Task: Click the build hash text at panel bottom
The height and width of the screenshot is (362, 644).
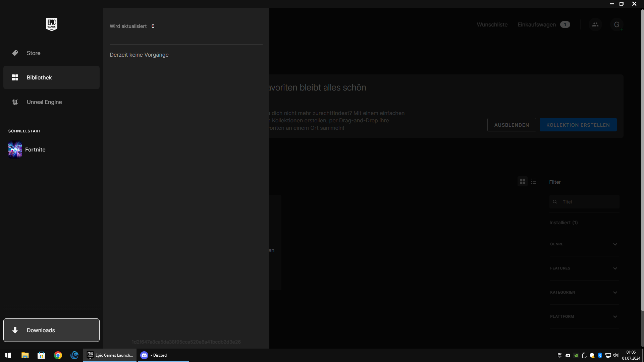Action: click(x=186, y=342)
